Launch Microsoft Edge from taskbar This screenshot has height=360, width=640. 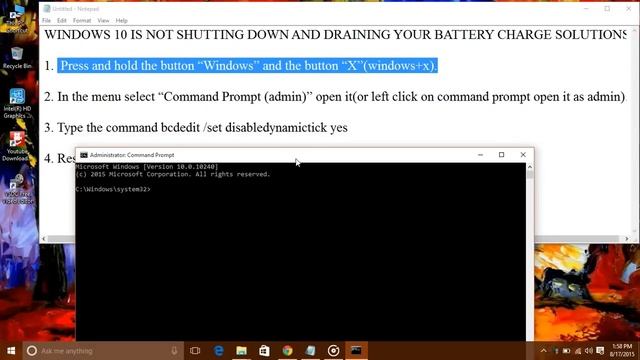pyautogui.click(x=218, y=351)
